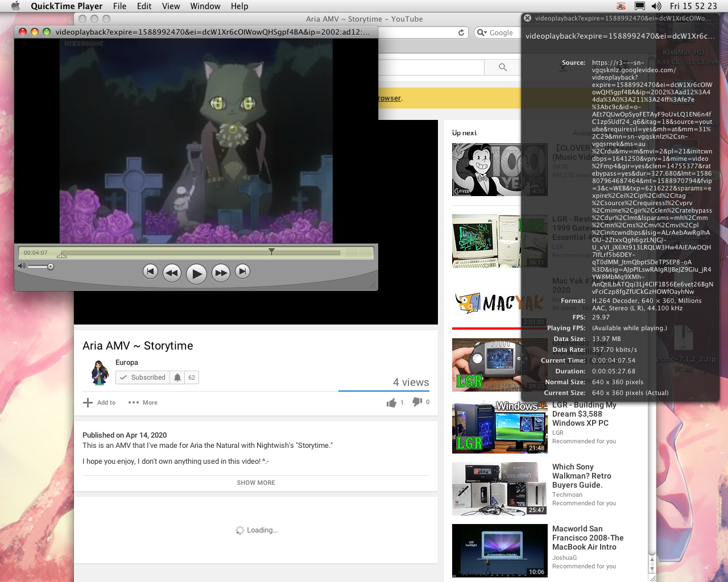
Task: Click Published on Apr 14, 2020 text
Action: click(125, 435)
